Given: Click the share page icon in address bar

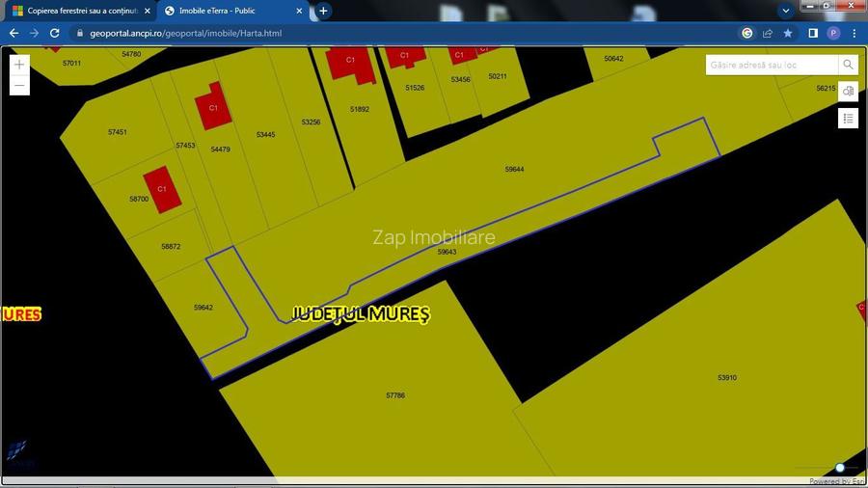Looking at the screenshot, I should [x=768, y=33].
